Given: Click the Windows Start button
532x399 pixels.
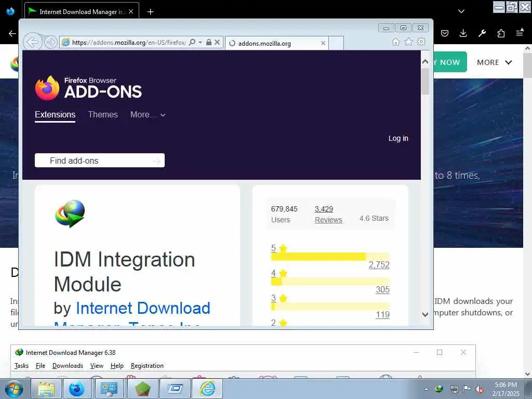Looking at the screenshot, I should [x=14, y=389].
